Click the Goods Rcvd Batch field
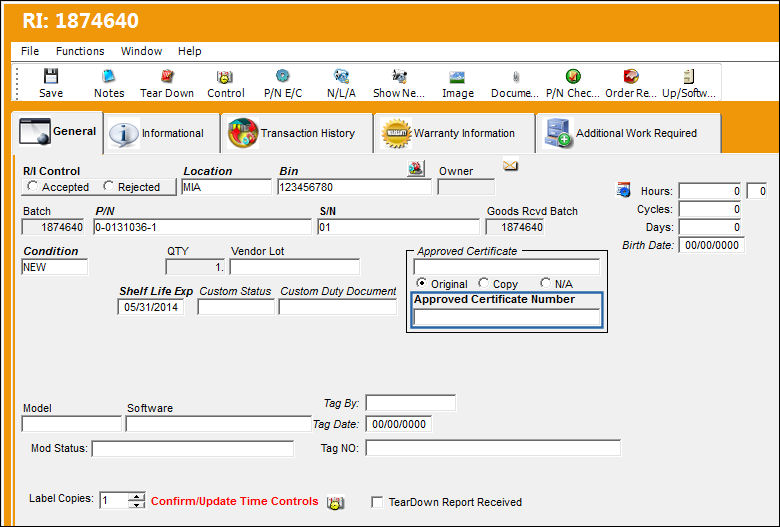Viewport: 780px width, 527px height. tap(515, 227)
